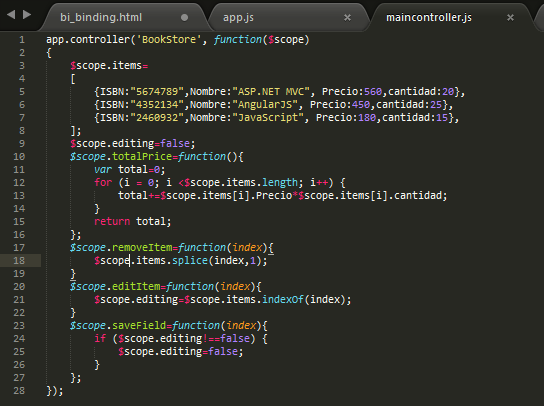The width and height of the screenshot is (544, 406).
Task: Close the app.js tab
Action: [x=347, y=17]
